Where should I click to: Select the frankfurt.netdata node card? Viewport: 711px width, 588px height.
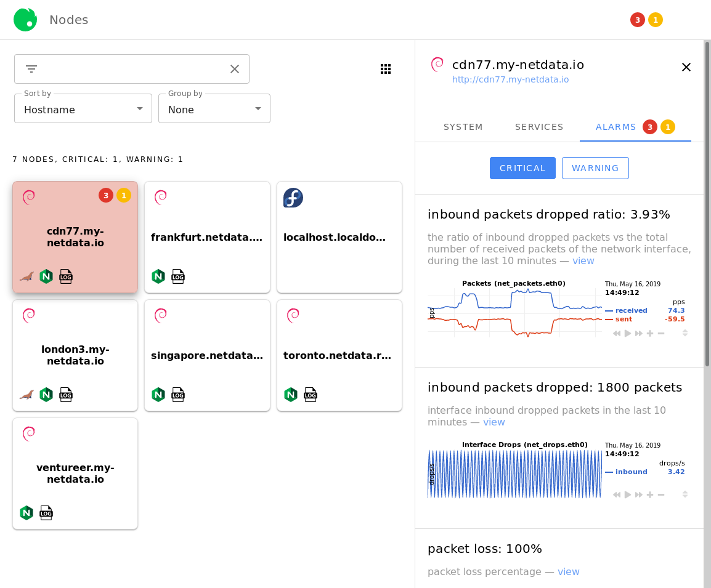(207, 237)
